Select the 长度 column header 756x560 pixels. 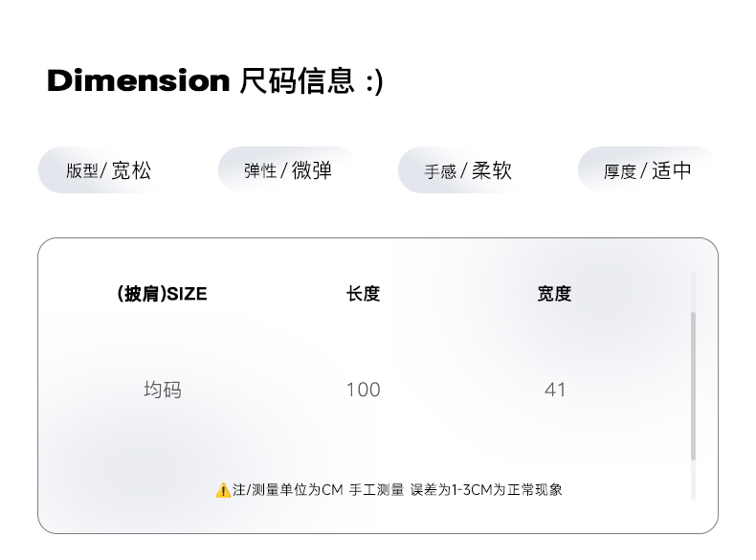(363, 294)
